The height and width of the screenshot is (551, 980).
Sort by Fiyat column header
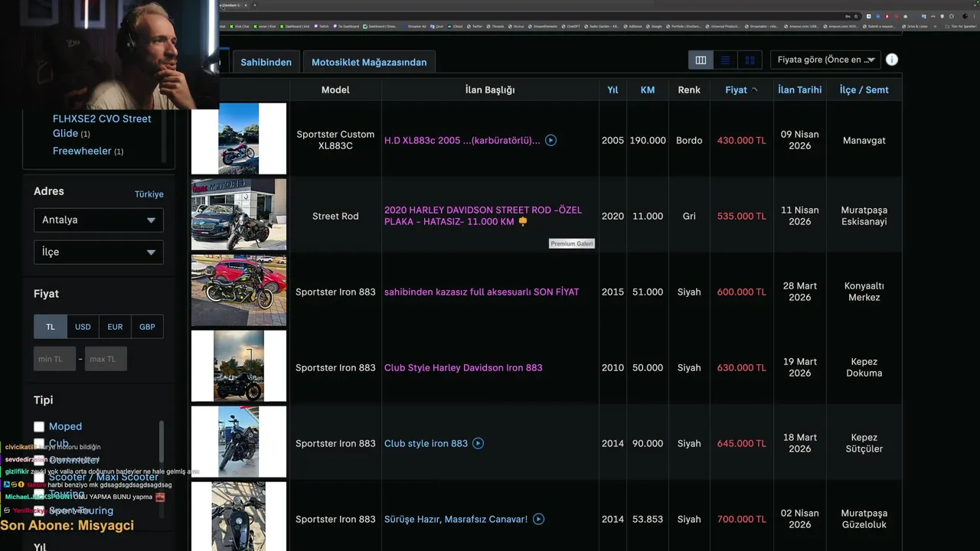tap(736, 90)
